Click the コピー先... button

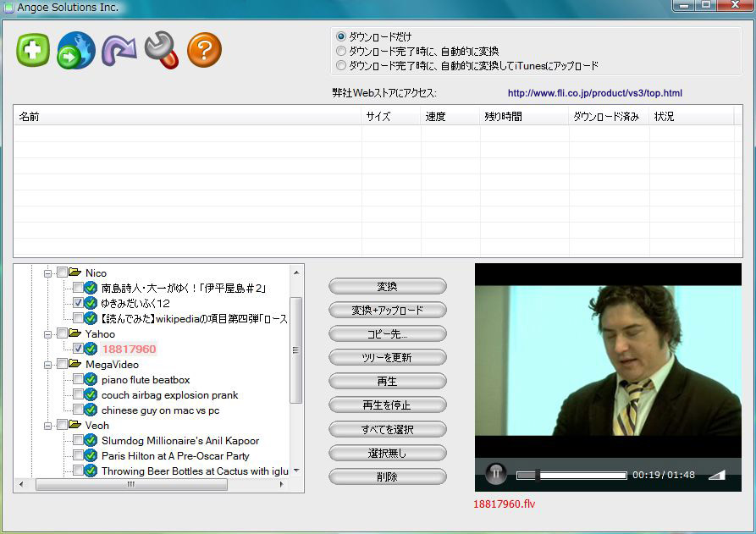[387, 333]
